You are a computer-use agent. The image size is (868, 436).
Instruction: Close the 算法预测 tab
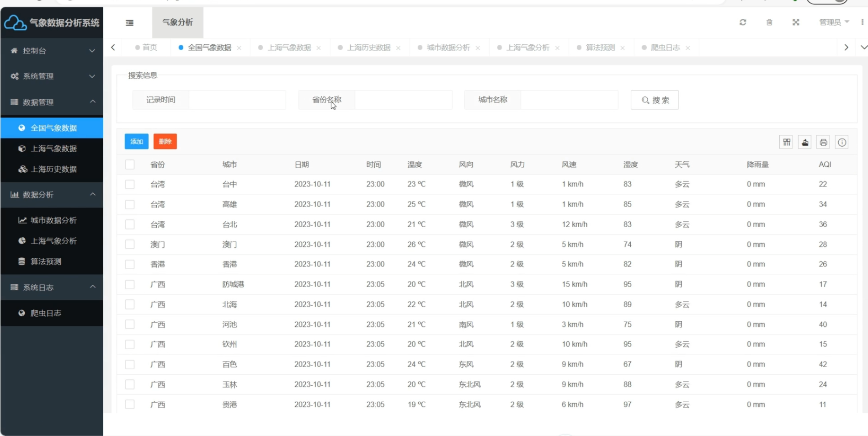tap(623, 48)
